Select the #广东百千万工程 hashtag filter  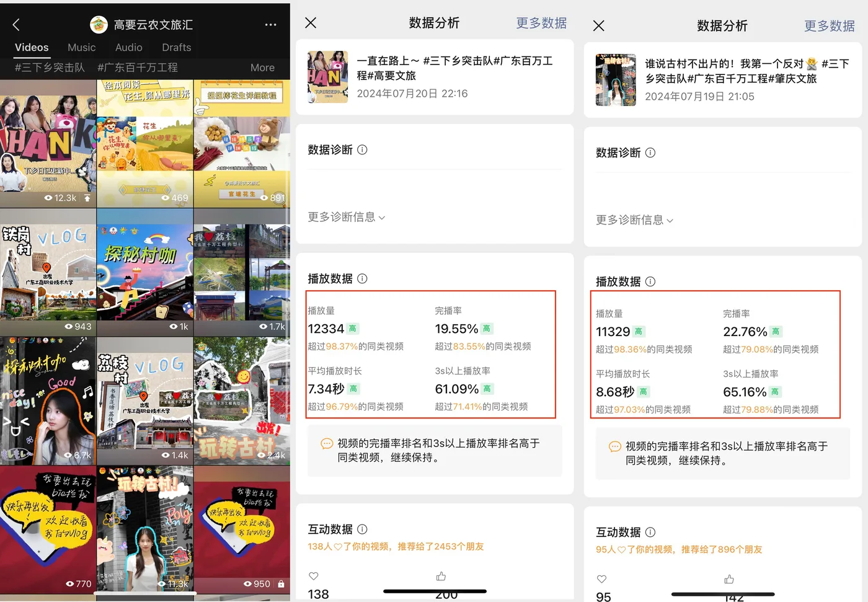coord(138,68)
